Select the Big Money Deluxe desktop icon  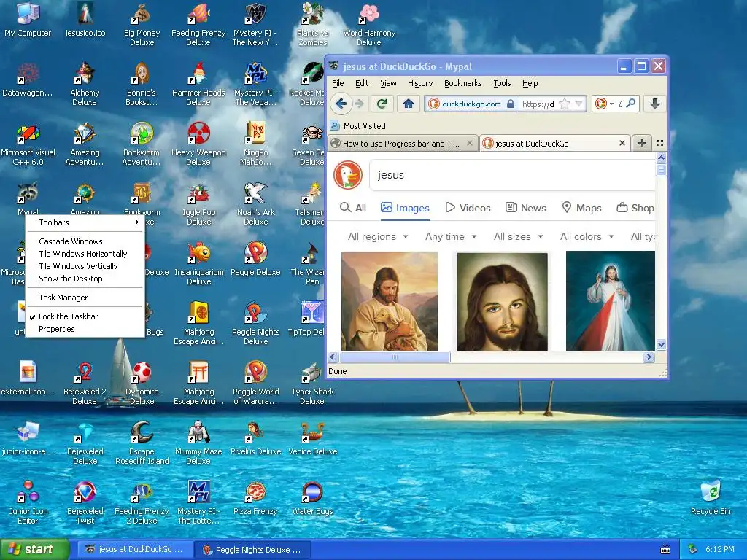tap(142, 24)
